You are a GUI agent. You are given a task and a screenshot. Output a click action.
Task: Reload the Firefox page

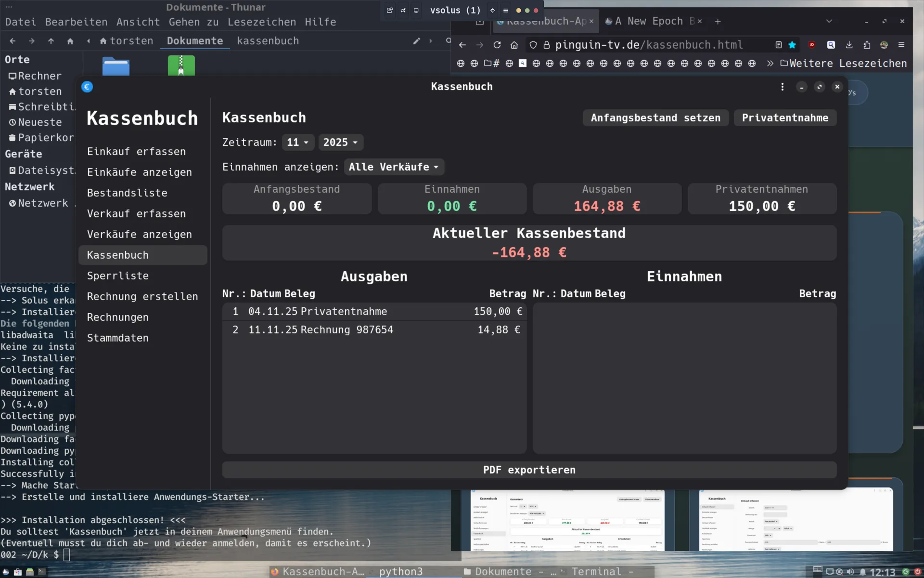(497, 45)
